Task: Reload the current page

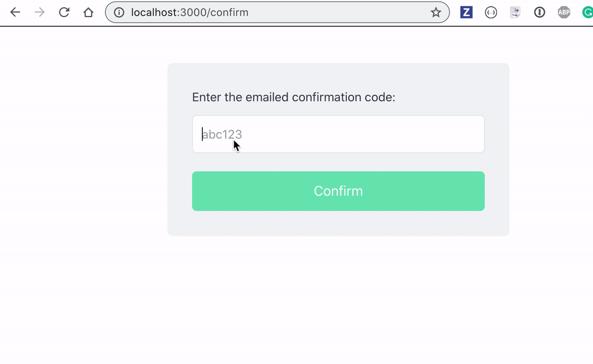Action: pyautogui.click(x=64, y=12)
